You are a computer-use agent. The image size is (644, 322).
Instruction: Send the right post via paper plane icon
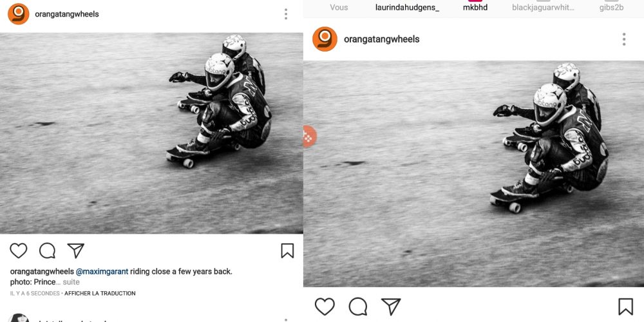[x=391, y=307]
